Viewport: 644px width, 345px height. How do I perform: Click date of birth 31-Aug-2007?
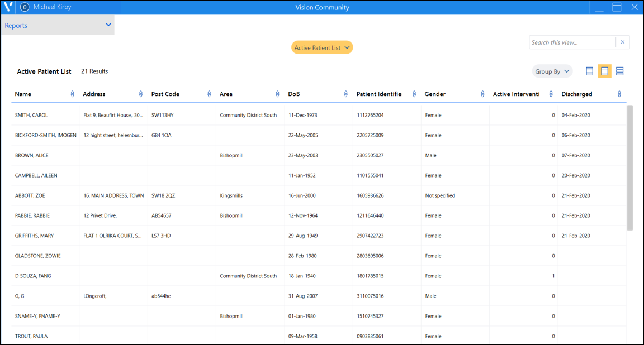tap(302, 296)
